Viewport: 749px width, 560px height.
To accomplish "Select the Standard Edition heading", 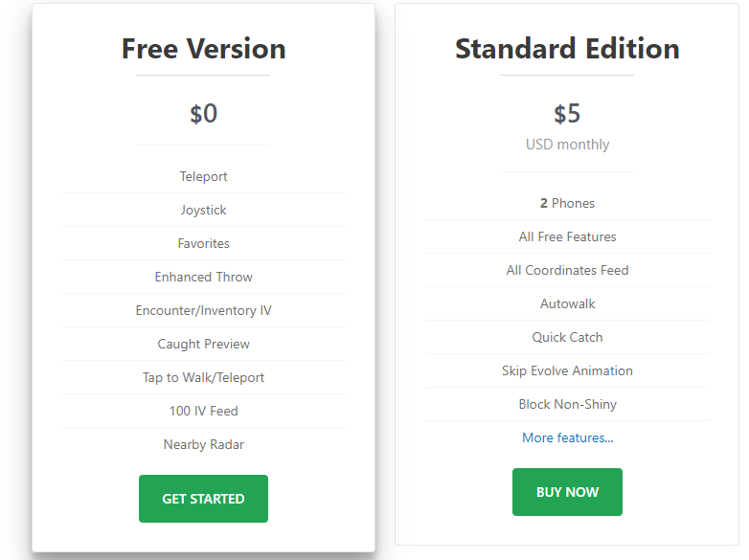I will [567, 49].
